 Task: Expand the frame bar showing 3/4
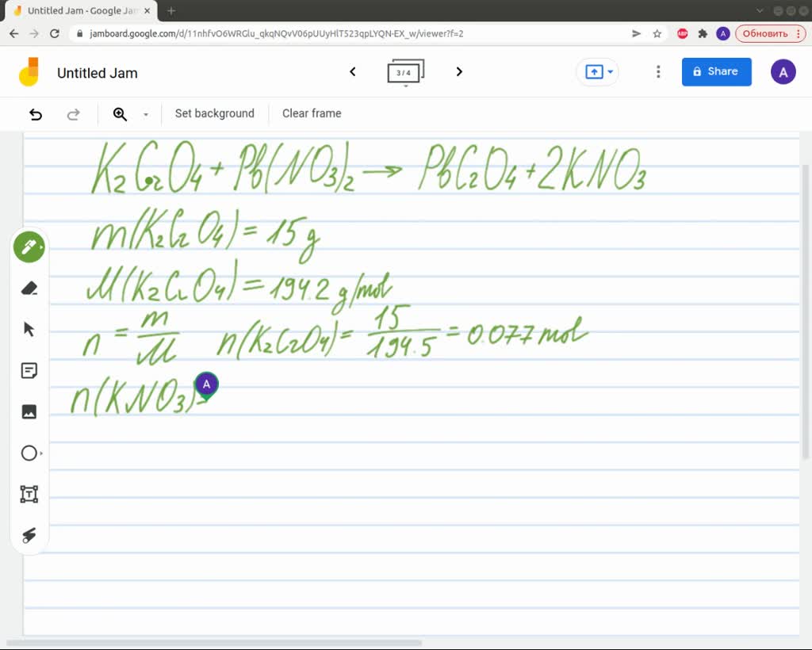tap(405, 71)
